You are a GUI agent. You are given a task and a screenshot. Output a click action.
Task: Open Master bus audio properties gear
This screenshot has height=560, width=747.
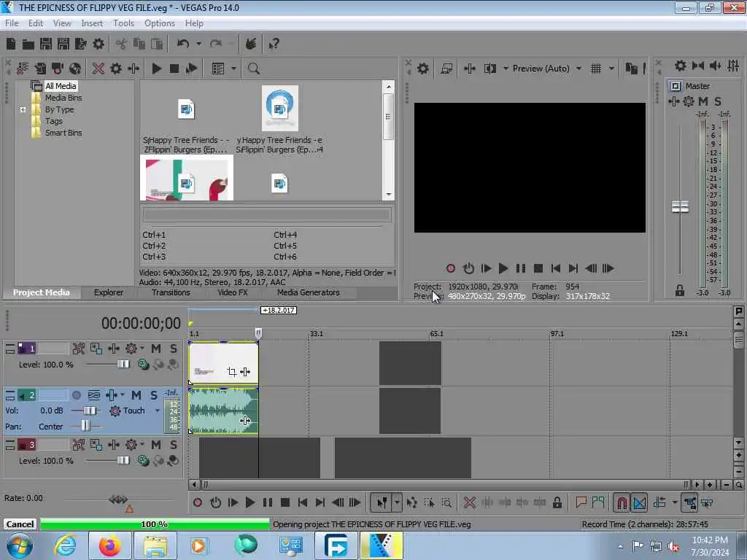pos(681,66)
